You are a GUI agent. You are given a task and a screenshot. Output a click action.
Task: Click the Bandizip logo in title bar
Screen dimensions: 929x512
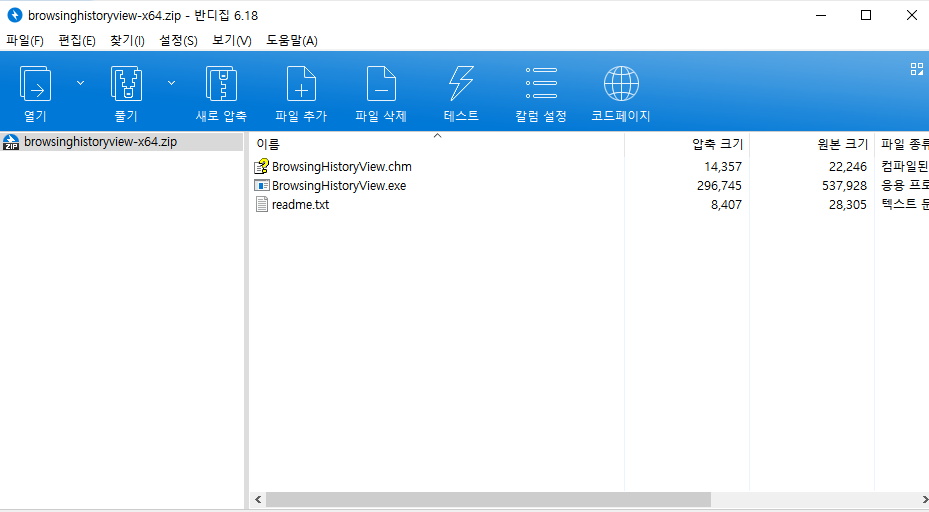14,15
